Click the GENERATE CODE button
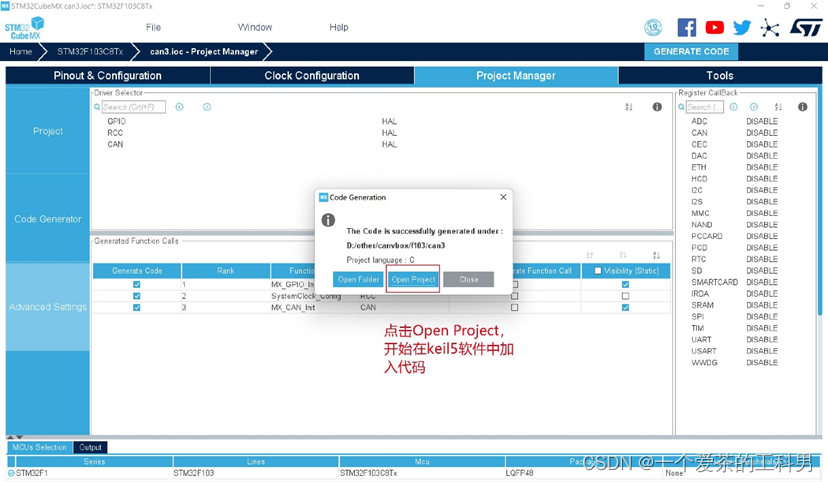The width and height of the screenshot is (828, 482). point(691,52)
